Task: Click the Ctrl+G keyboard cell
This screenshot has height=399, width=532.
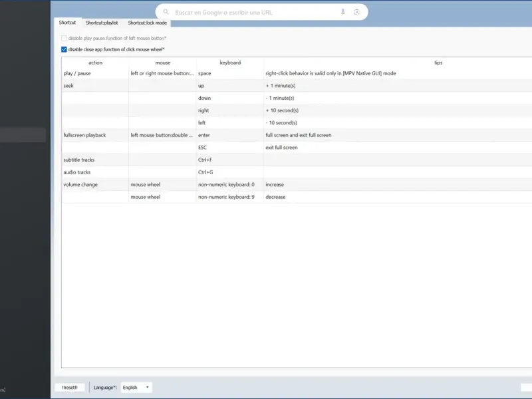Action: pos(230,172)
